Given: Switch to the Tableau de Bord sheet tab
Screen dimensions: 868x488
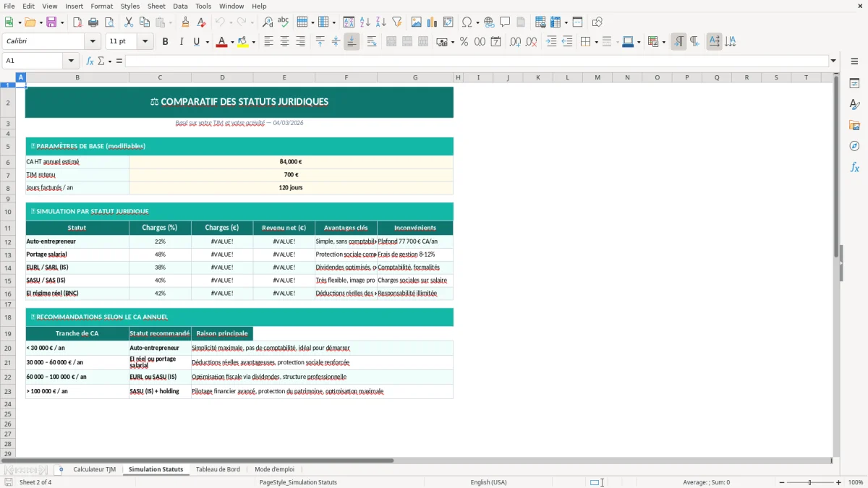Looking at the screenshot, I should click(x=218, y=469).
